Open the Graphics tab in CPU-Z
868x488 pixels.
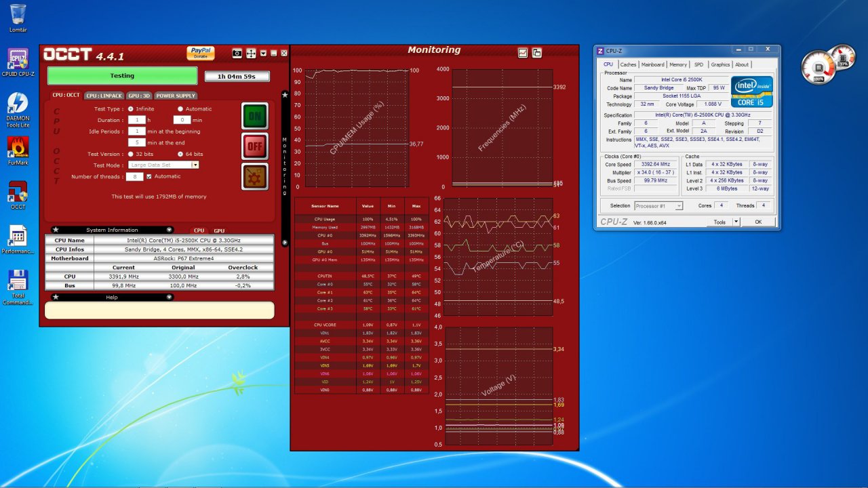(x=720, y=64)
